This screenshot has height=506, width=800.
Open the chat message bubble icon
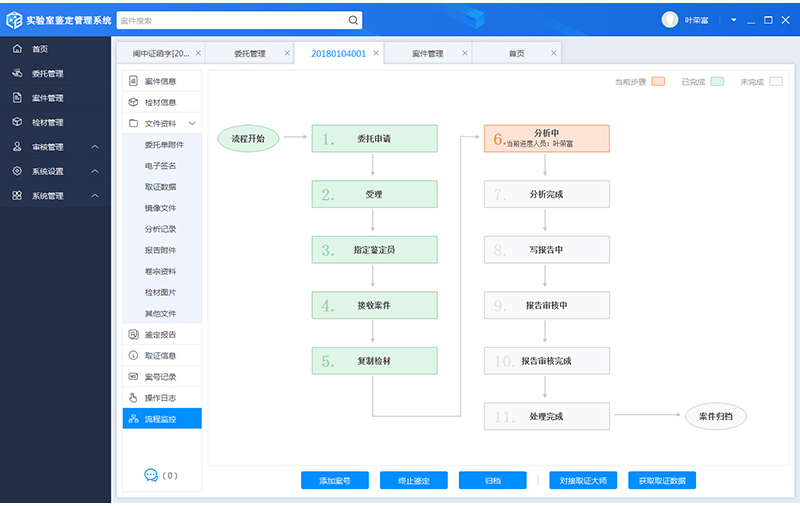click(x=151, y=475)
